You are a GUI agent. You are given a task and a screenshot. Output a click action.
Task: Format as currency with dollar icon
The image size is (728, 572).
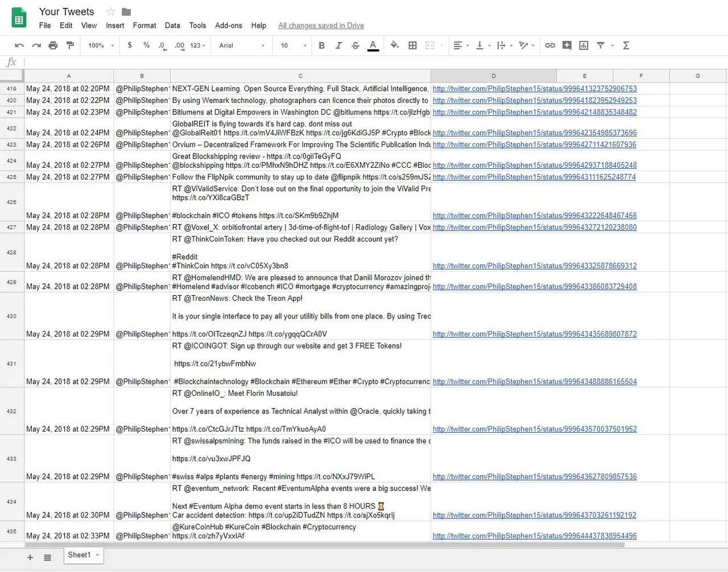[x=130, y=45]
